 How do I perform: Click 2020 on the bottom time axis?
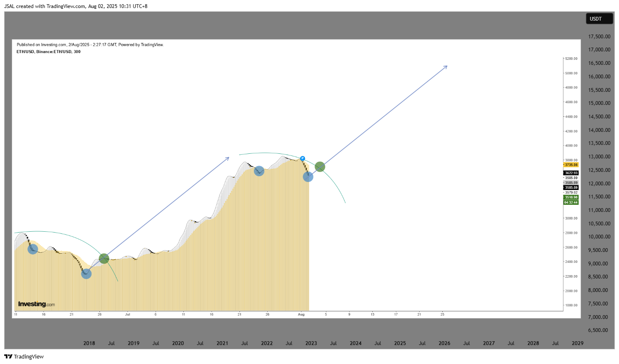(x=178, y=343)
